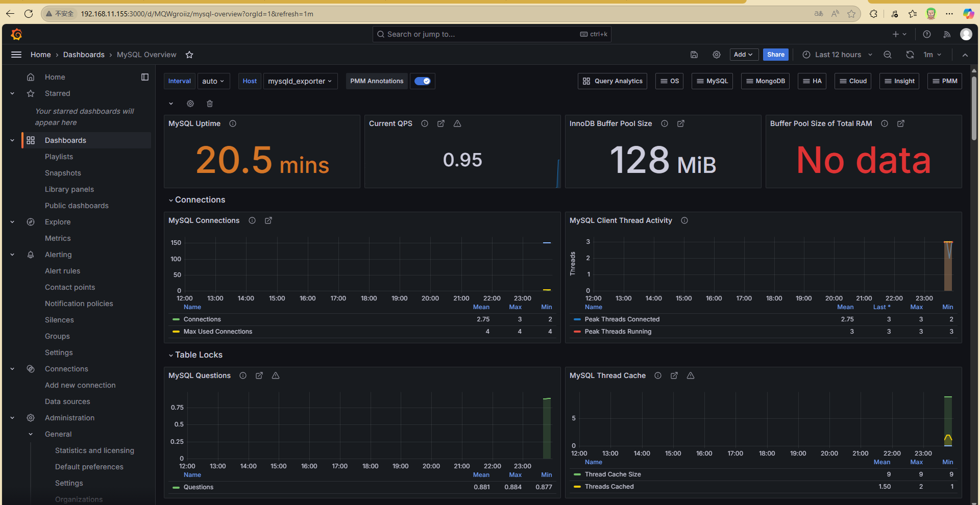The height and width of the screenshot is (505, 980).
Task: Toggle Max Used Connections series
Action: click(218, 332)
